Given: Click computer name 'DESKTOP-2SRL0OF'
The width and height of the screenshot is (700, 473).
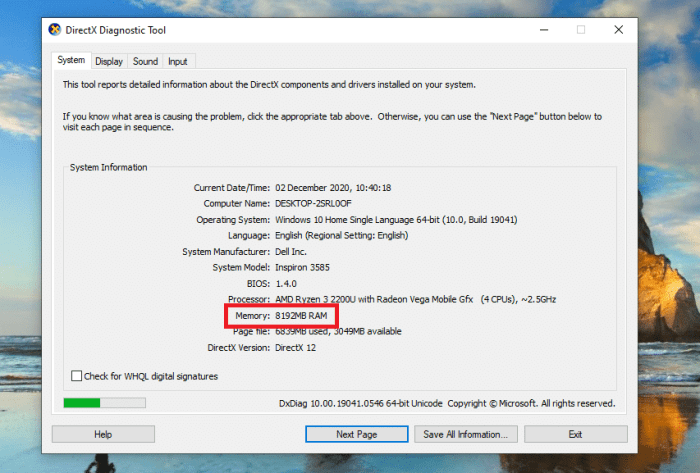Looking at the screenshot, I should (x=313, y=203).
